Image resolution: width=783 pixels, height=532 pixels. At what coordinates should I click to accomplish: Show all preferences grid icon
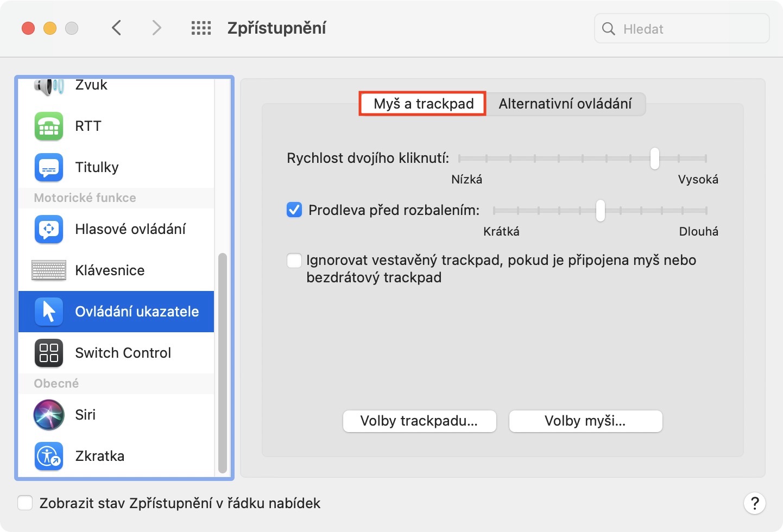(201, 28)
